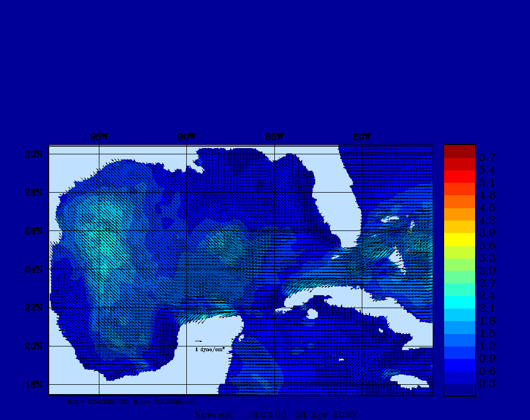
Task: Select the 3.0 legend value label
Action: click(x=488, y=270)
